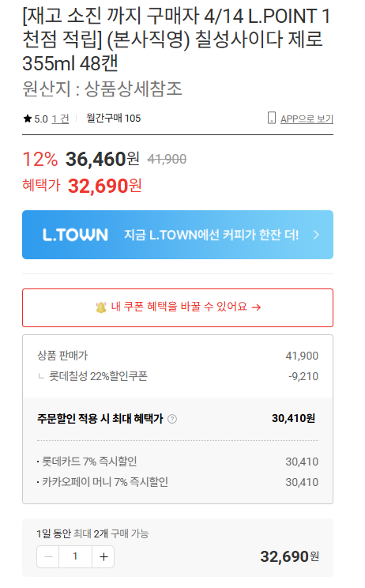
Task: Open the L.TOWN coffee promotion banner text
Action: pos(211,235)
